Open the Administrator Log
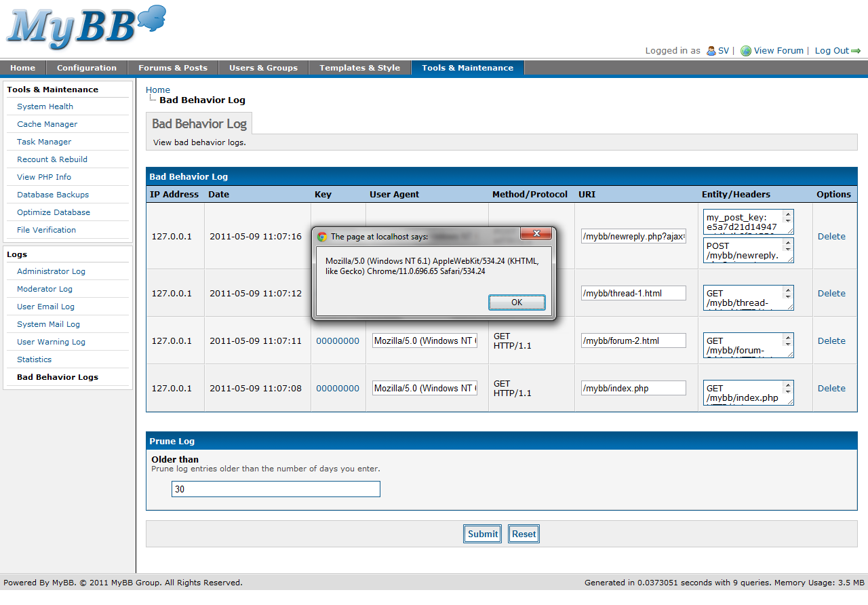 (51, 271)
